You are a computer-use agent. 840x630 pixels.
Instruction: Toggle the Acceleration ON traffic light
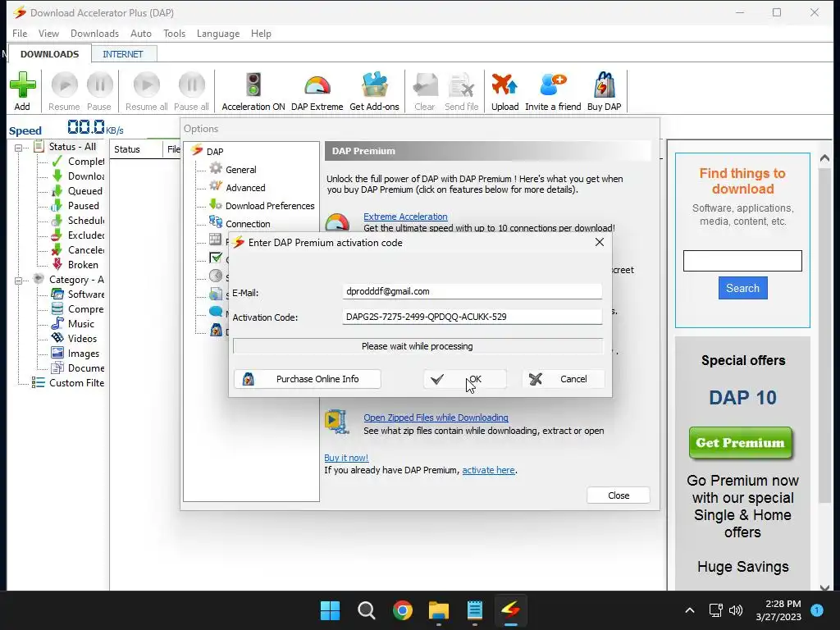coord(253,85)
